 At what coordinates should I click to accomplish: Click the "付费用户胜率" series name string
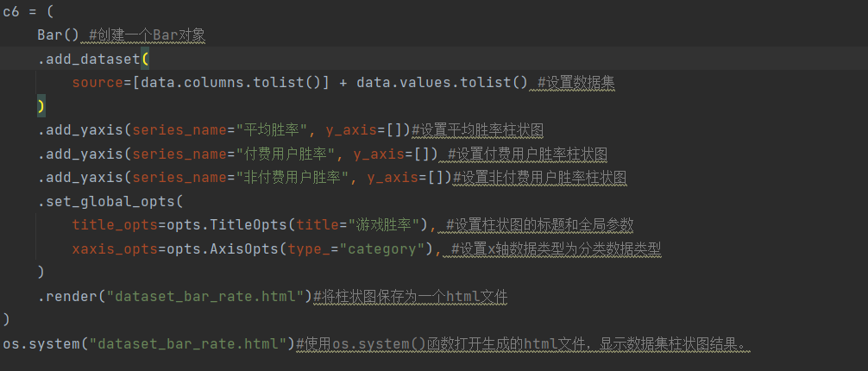click(x=286, y=154)
